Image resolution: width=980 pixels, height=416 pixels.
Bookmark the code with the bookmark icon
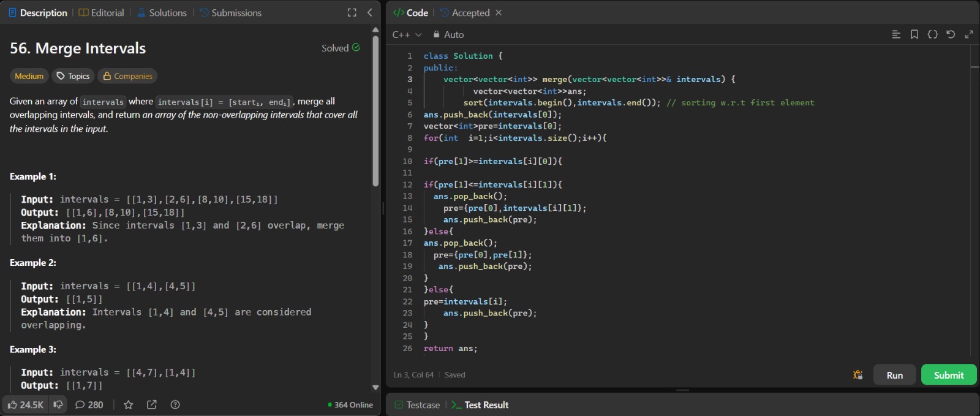914,34
